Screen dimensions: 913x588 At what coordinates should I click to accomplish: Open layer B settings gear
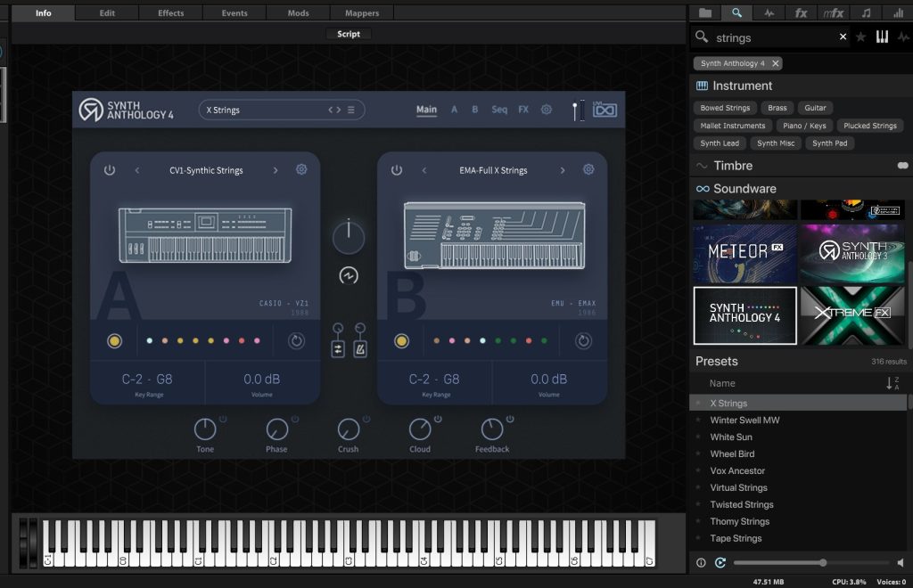click(x=588, y=170)
